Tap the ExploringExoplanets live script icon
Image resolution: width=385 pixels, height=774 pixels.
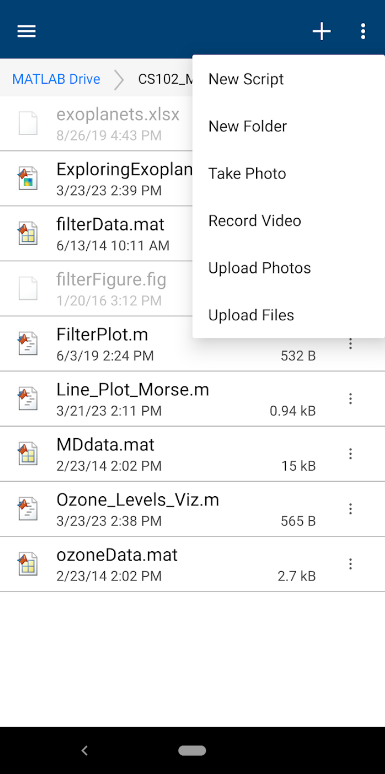click(28, 178)
